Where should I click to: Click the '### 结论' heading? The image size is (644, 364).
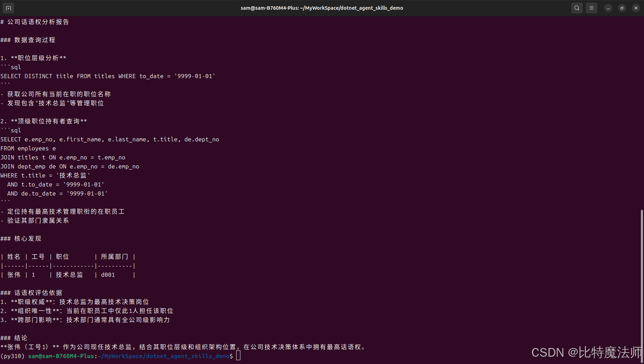(x=14, y=338)
